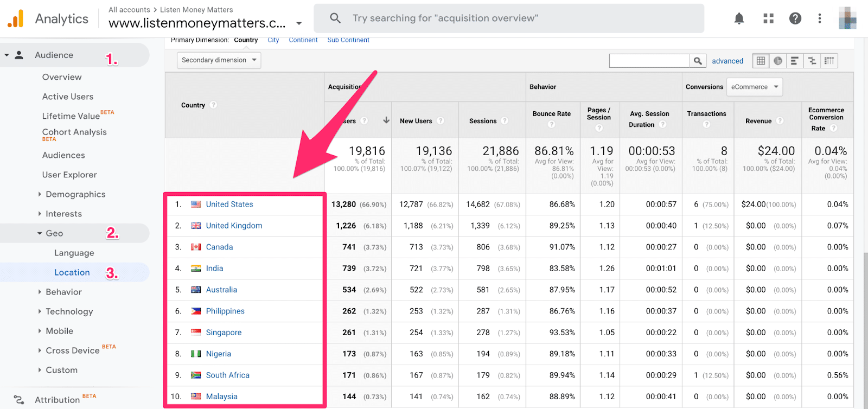Switch to the Comparison view
Screen dimensions: 868x409
[x=812, y=61]
